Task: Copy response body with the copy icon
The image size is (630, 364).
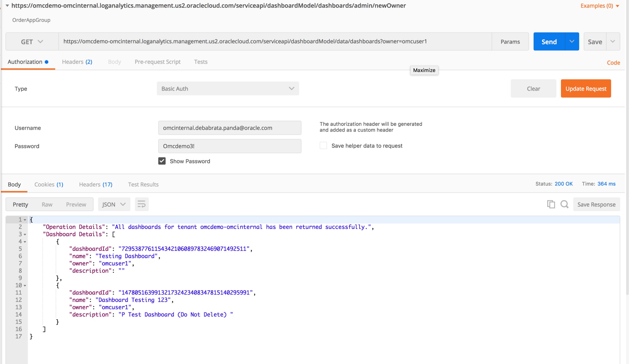Action: [551, 204]
